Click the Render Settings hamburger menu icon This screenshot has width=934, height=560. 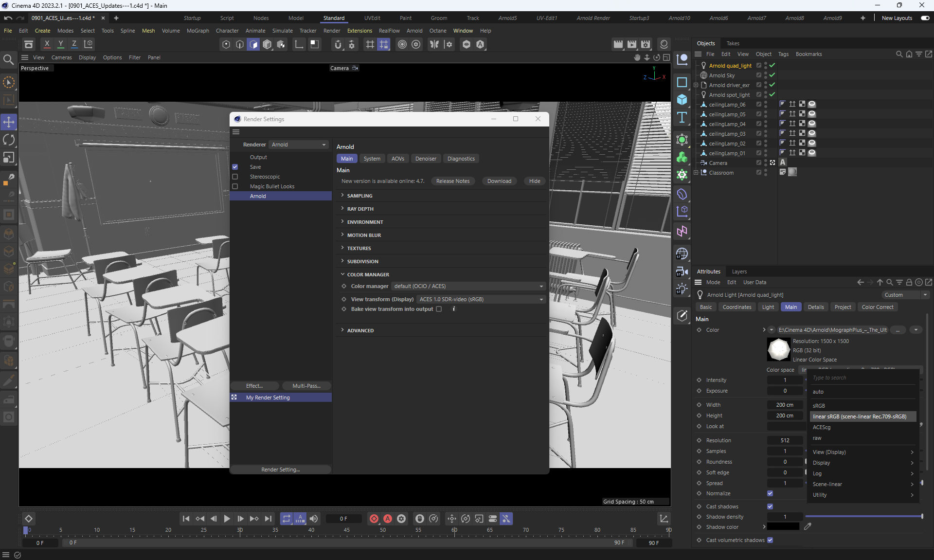click(x=236, y=132)
